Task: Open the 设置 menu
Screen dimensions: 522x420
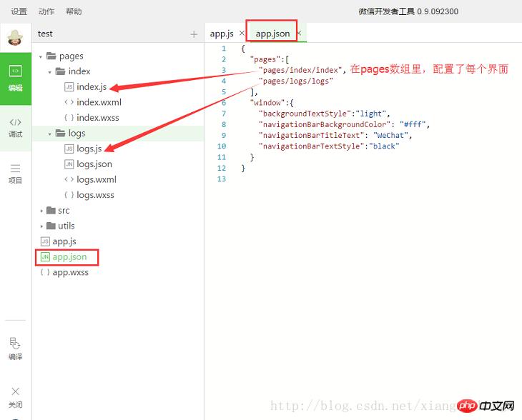Action: [19, 11]
